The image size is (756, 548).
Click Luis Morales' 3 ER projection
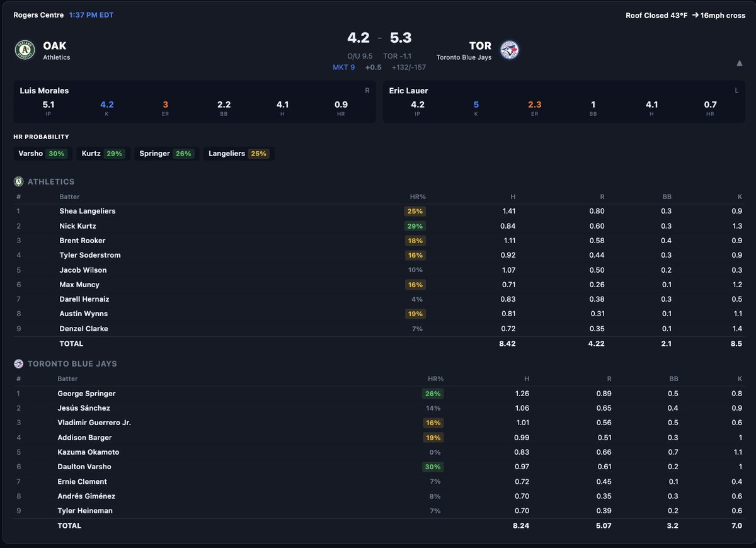point(165,105)
